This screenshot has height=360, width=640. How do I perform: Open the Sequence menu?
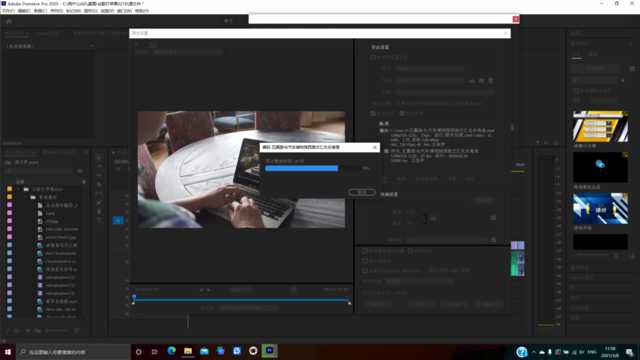tap(56, 11)
